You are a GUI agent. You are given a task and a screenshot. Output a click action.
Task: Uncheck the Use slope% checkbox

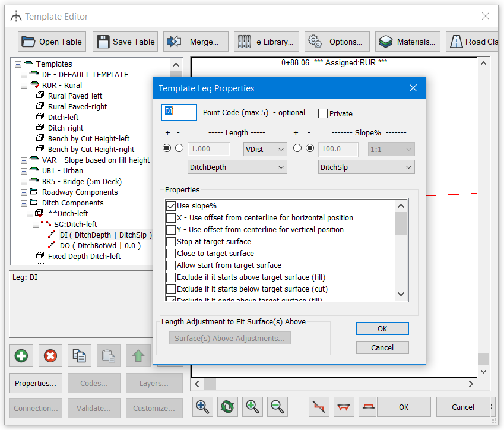pos(171,206)
